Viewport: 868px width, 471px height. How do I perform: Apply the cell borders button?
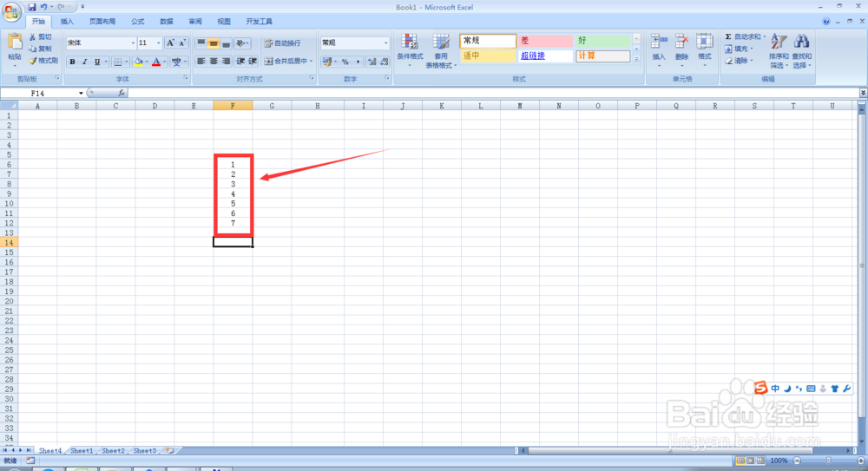tap(117, 62)
